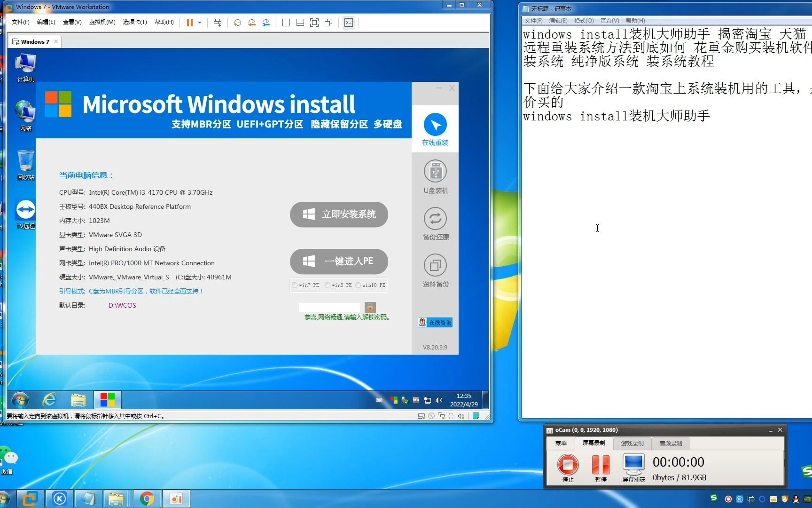The width and height of the screenshot is (812, 508).
Task: Select the 网络 desktop icon
Action: [25, 116]
